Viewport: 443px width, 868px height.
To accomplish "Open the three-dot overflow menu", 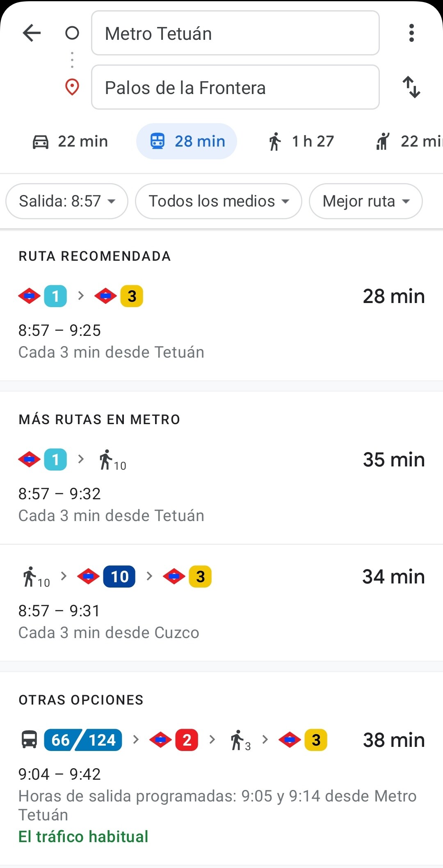I will 411,33.
